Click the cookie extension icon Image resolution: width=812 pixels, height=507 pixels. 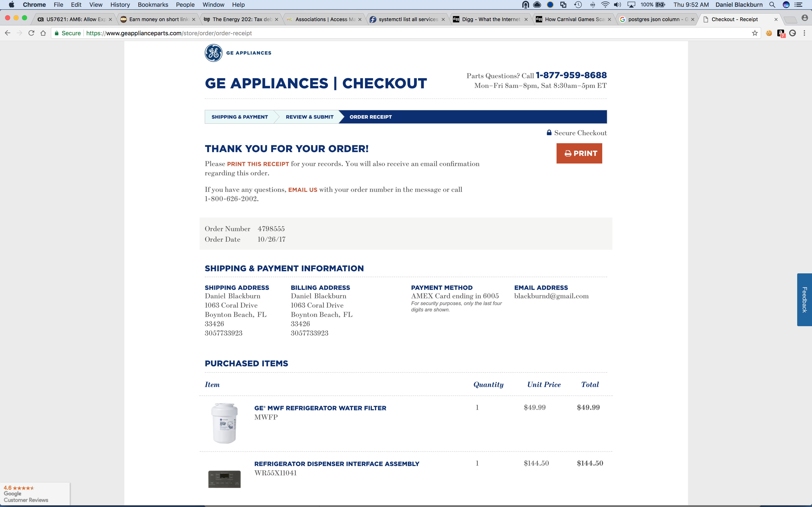tap(769, 33)
